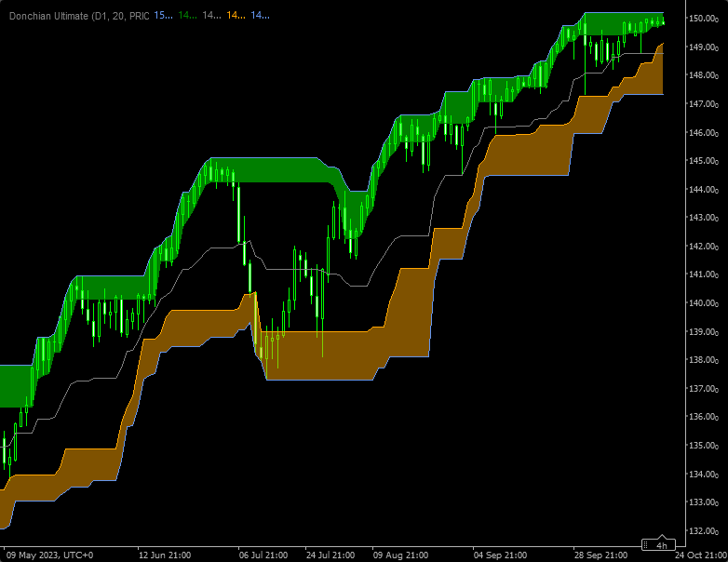Click the green indicator value in header
Screen dimensions: 728x562
coord(187,16)
